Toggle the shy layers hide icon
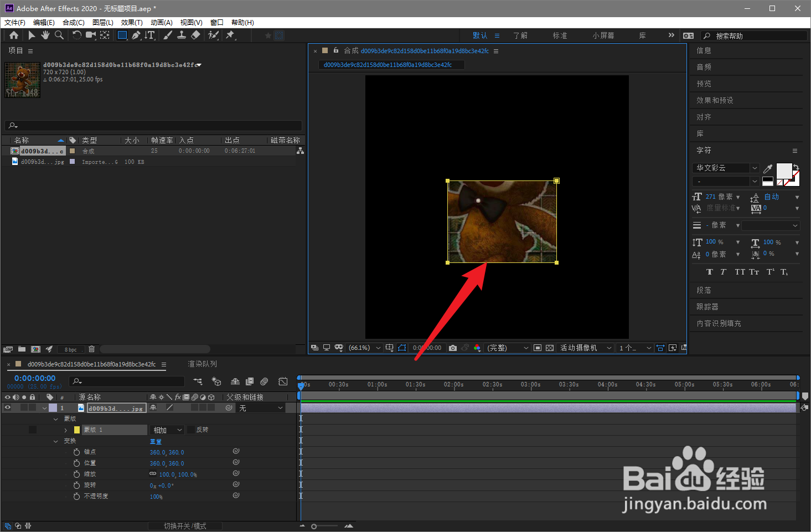The width and height of the screenshot is (811, 532). click(235, 381)
